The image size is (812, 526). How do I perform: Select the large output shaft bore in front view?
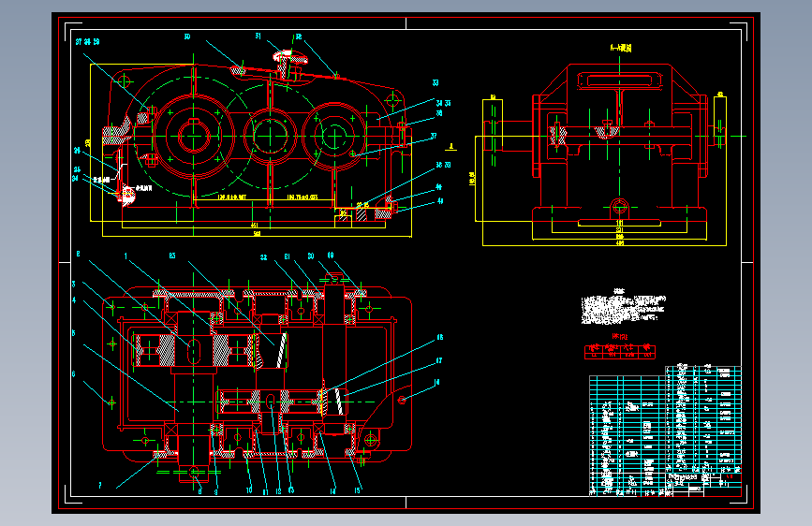(194, 136)
